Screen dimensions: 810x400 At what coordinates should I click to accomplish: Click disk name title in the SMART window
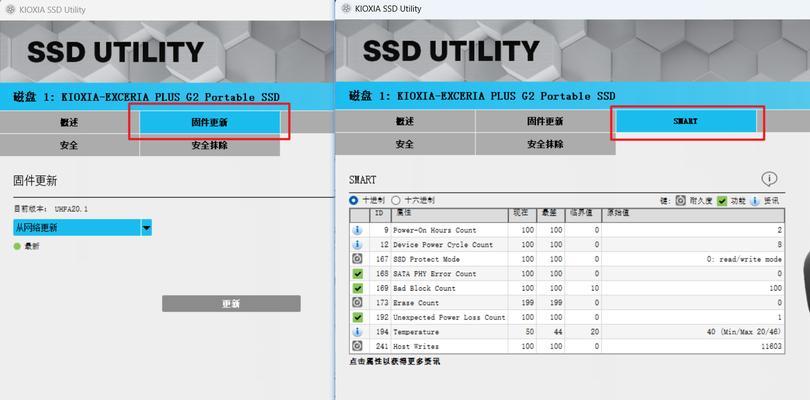pyautogui.click(x=482, y=96)
